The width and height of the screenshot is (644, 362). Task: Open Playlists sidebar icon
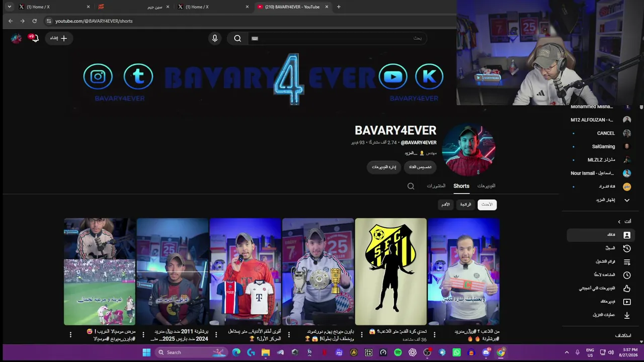(x=627, y=262)
